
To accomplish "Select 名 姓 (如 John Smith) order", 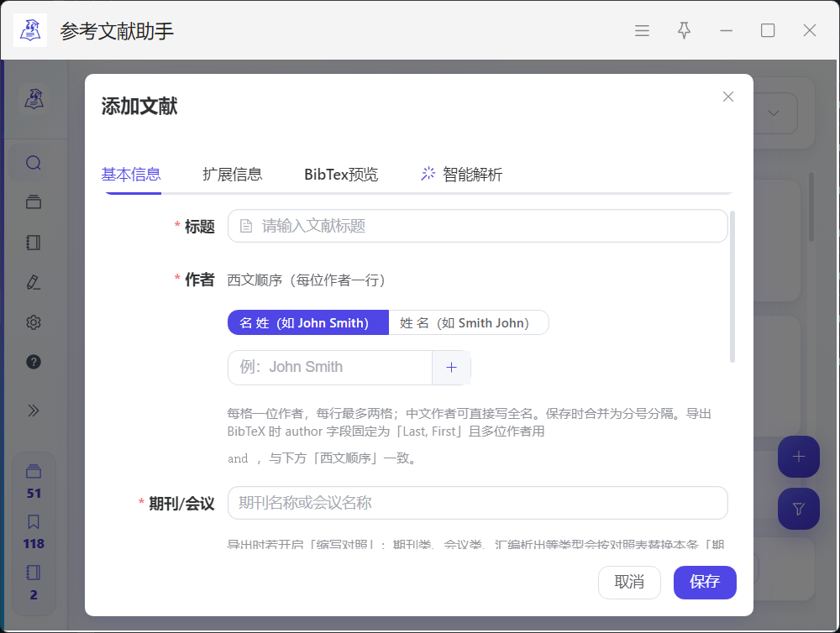I will click(x=307, y=323).
